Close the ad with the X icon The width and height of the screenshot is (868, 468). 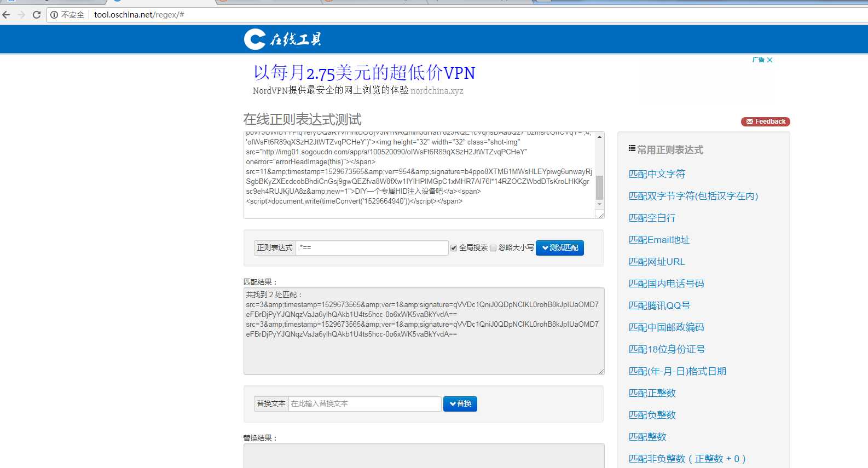[x=769, y=60]
